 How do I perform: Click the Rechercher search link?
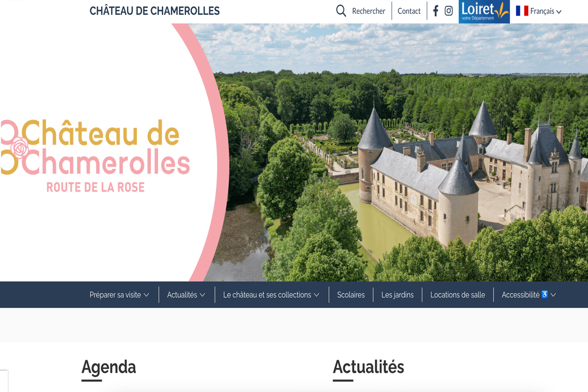[368, 11]
